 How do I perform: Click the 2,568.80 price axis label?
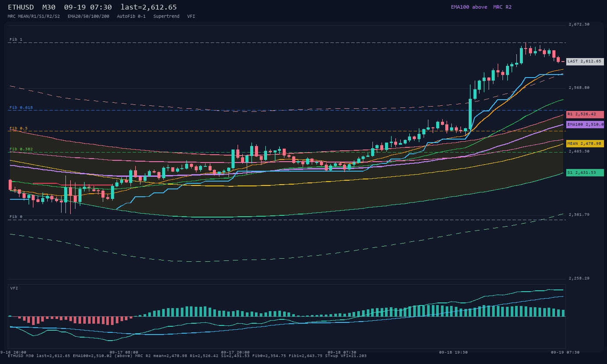pyautogui.click(x=579, y=88)
